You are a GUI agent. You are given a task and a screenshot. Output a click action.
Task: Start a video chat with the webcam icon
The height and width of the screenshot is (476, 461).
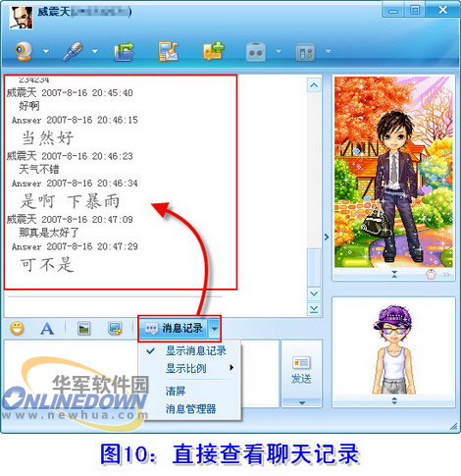[x=24, y=51]
